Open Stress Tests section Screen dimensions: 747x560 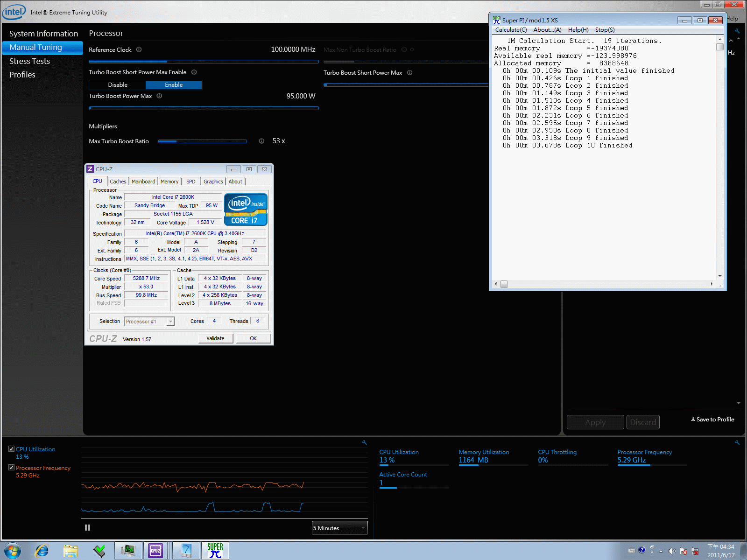click(29, 61)
